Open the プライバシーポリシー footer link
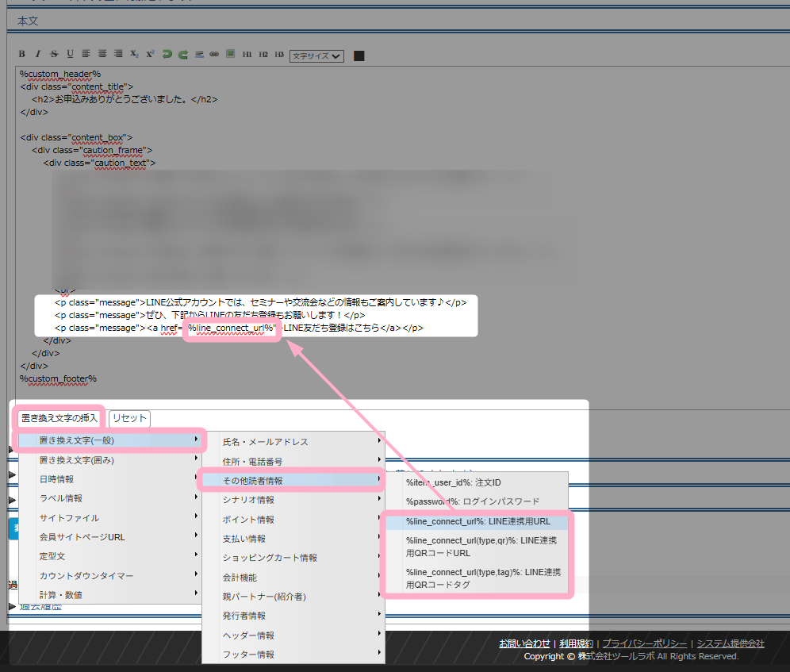The width and height of the screenshot is (790, 672). 644,643
